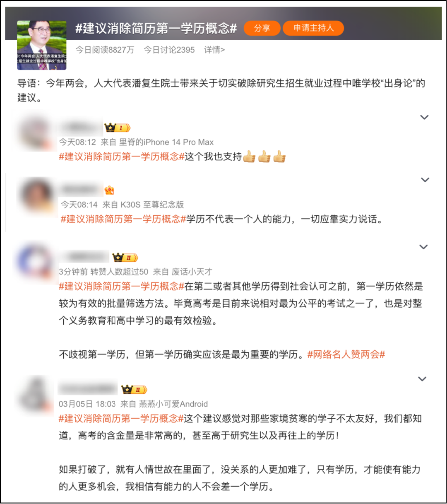Screen dimensions: 447x504
Task: Open the chevron menu on the 3分钟前 post
Action: (423, 247)
